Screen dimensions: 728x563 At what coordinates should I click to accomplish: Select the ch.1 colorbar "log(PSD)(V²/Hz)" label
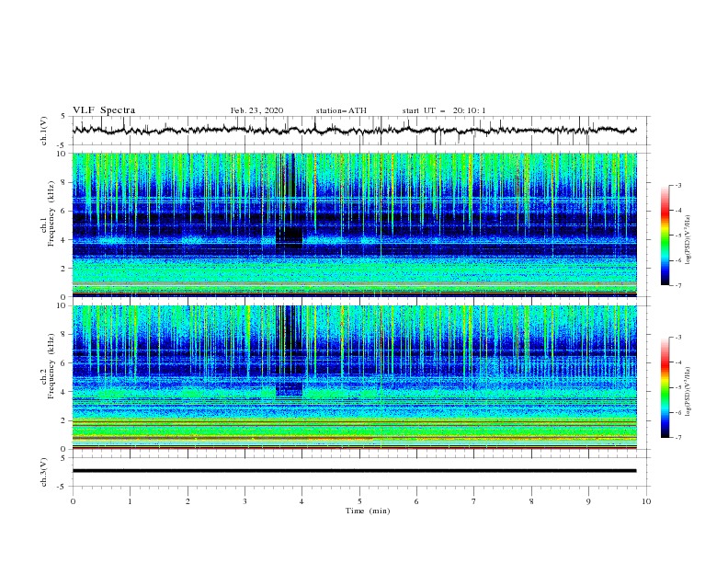(688, 240)
